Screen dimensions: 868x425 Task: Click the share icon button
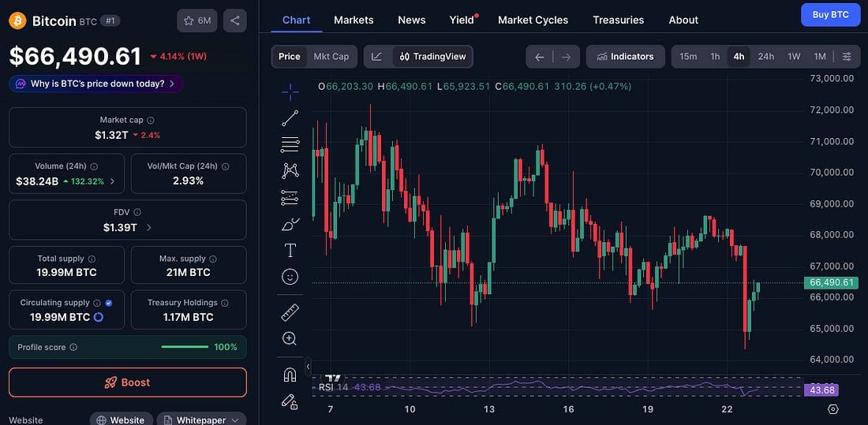pos(235,21)
